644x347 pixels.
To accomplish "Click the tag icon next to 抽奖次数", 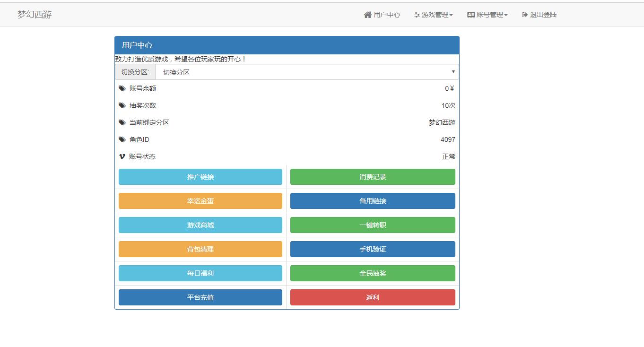I will (x=122, y=105).
